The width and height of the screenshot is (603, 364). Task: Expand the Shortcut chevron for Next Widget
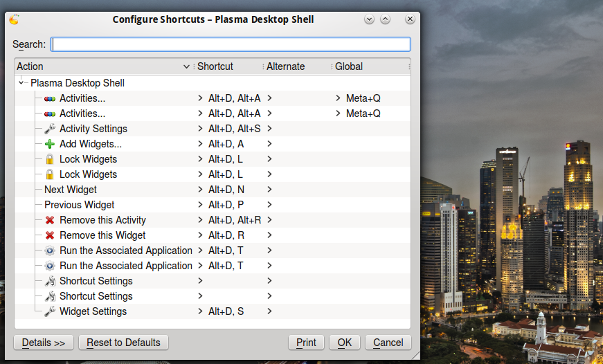tap(200, 190)
